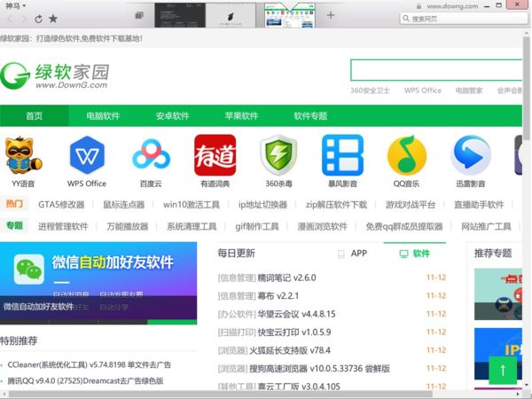Open the 电脑管家 quick link
Viewport: 532px width, 399px height.
[469, 90]
